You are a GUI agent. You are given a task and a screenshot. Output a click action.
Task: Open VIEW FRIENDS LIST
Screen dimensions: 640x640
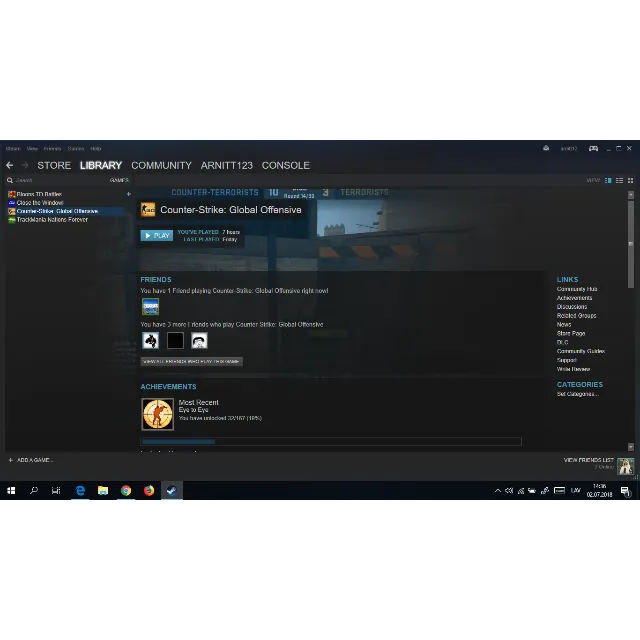click(589, 460)
